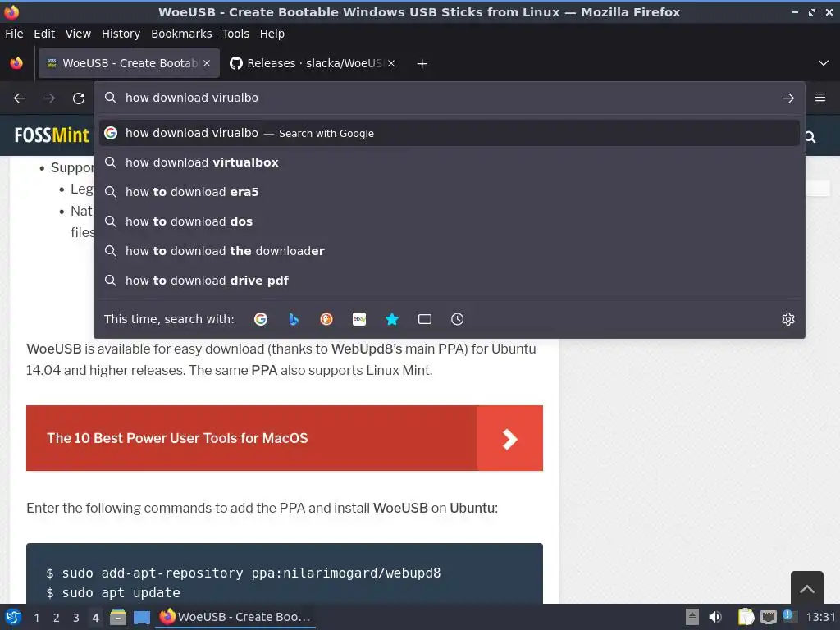The height and width of the screenshot is (630, 840).
Task: Search this time with eBay icon
Action: [359, 319]
